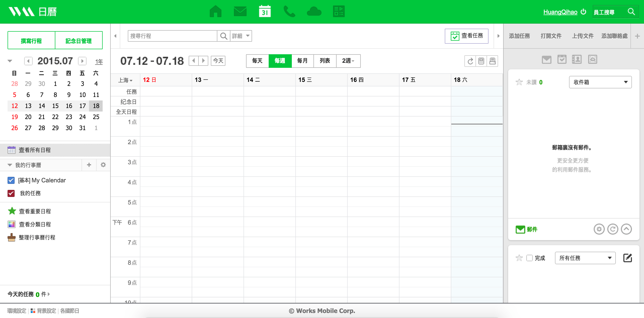Go to next week in main calendar

tap(203, 61)
